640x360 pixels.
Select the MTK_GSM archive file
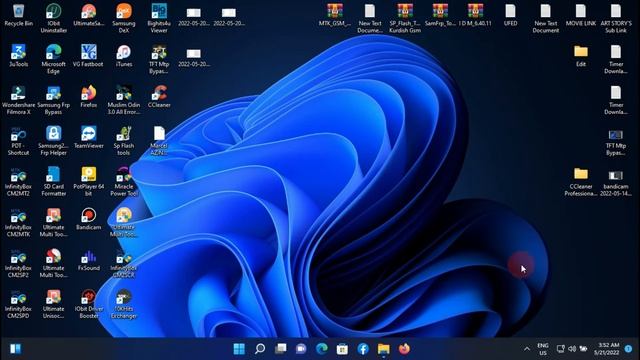pyautogui.click(x=335, y=15)
